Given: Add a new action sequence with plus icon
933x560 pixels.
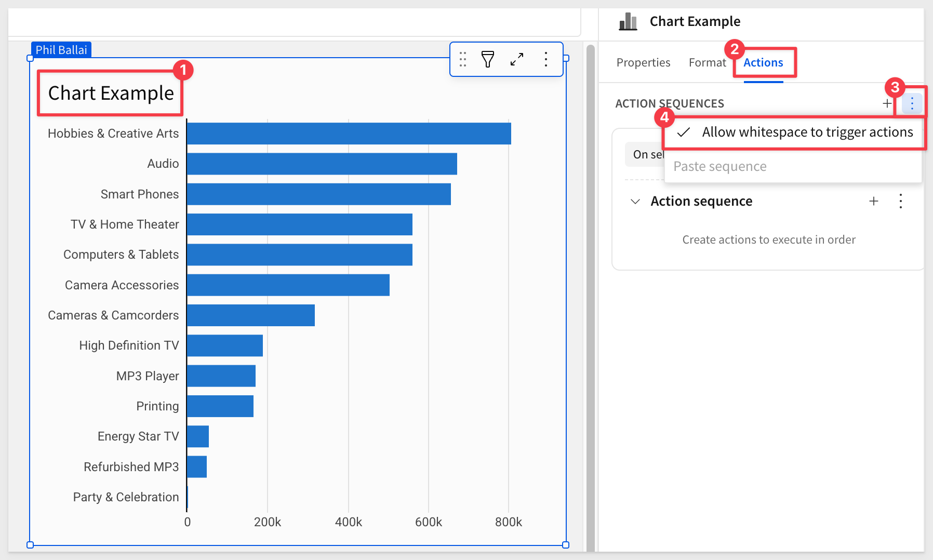Looking at the screenshot, I should (x=887, y=103).
